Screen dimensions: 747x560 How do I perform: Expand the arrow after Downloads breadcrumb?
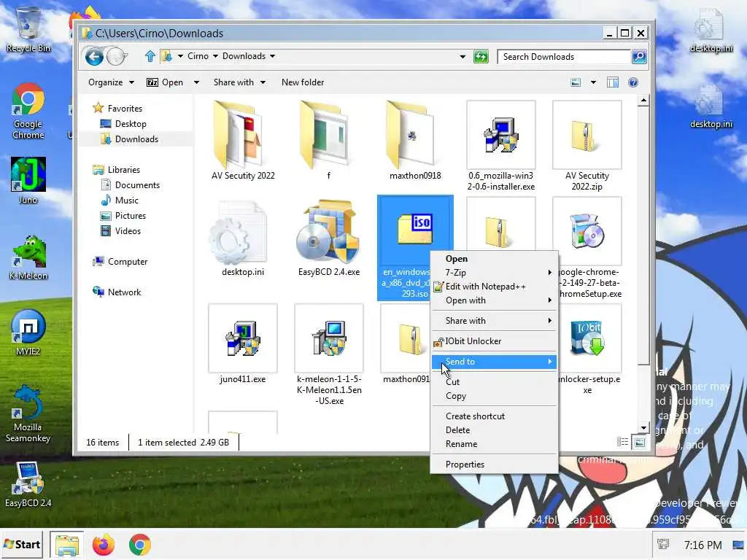pyautogui.click(x=273, y=56)
